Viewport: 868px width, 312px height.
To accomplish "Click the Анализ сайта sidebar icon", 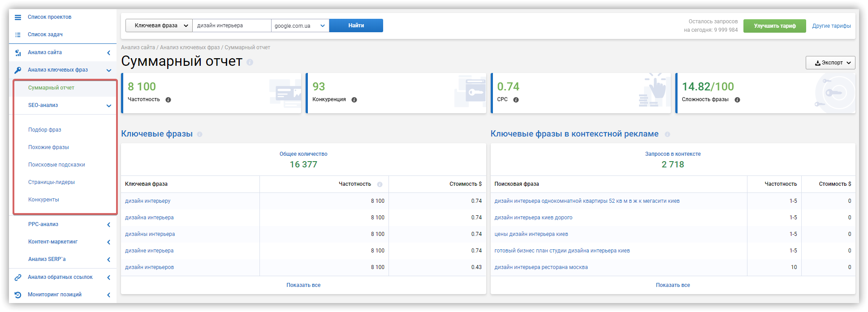I will coord(18,53).
